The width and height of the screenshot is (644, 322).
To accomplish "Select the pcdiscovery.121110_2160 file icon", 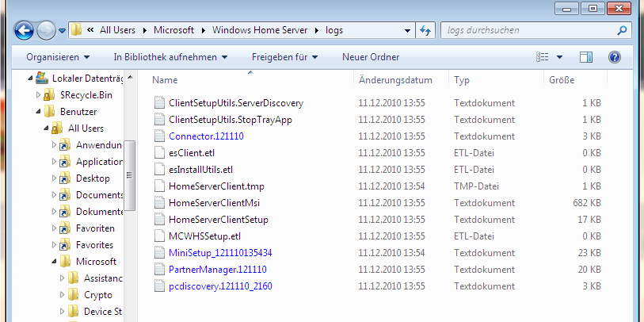I will 159,286.
